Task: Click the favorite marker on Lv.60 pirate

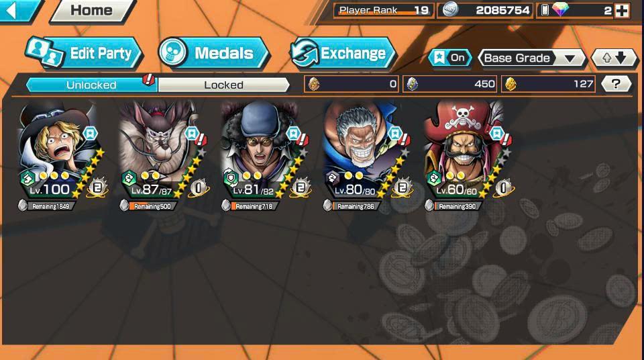Action: 496,134
